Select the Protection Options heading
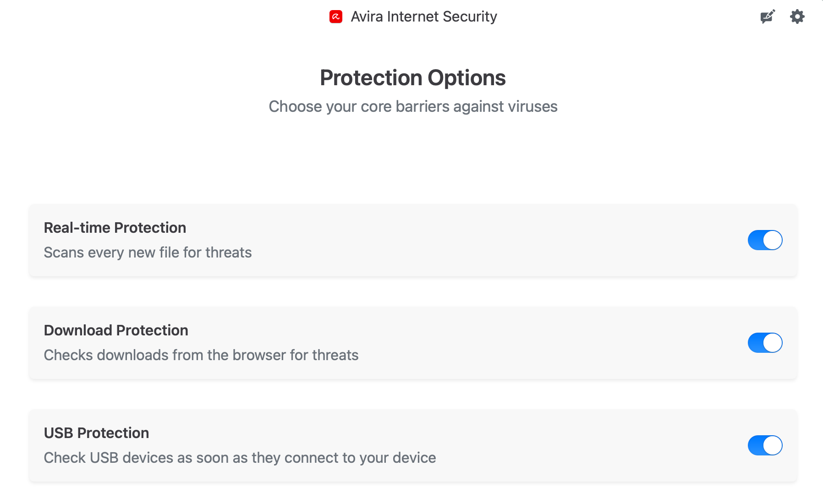The image size is (823, 504). [412, 77]
